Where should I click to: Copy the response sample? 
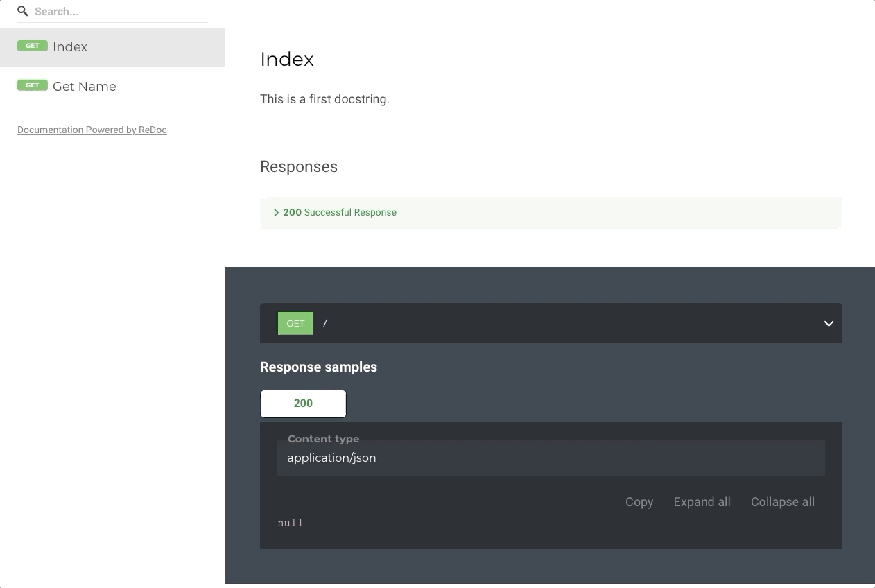[639, 502]
